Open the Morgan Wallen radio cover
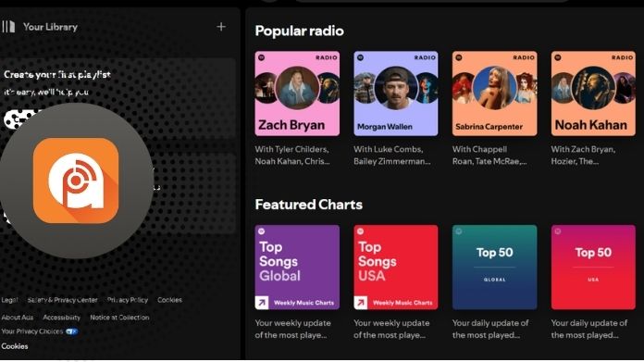Screen dimensions: 644x362 [x=395, y=94]
